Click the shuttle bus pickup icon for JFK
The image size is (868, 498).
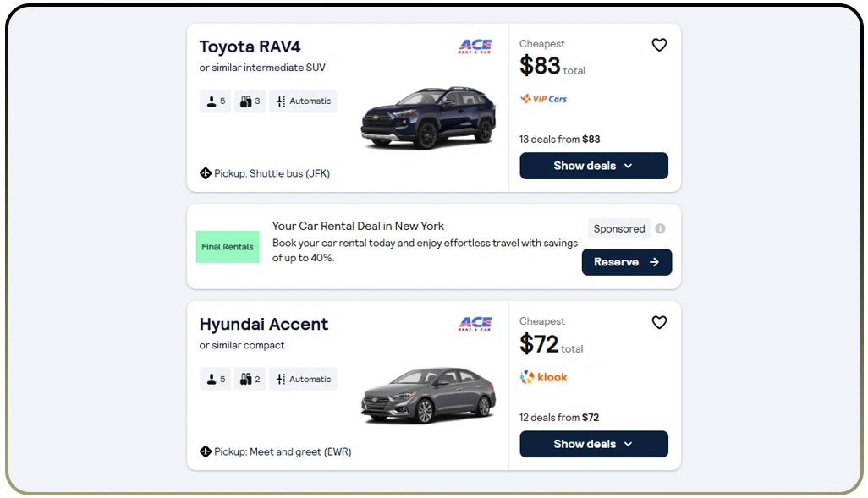205,172
